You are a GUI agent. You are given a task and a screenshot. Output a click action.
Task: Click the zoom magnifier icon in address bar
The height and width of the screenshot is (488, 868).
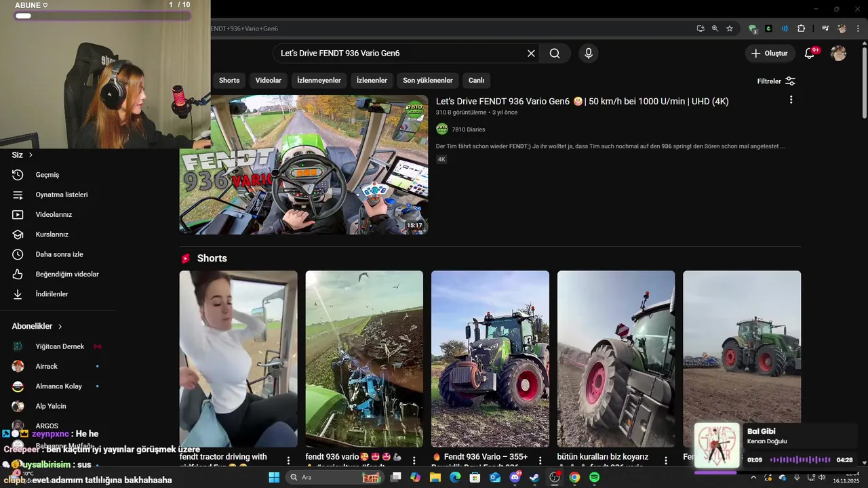(715, 28)
